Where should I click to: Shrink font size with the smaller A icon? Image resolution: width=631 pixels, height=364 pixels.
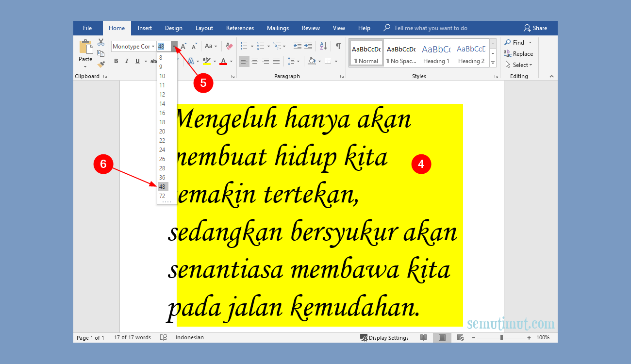click(194, 46)
